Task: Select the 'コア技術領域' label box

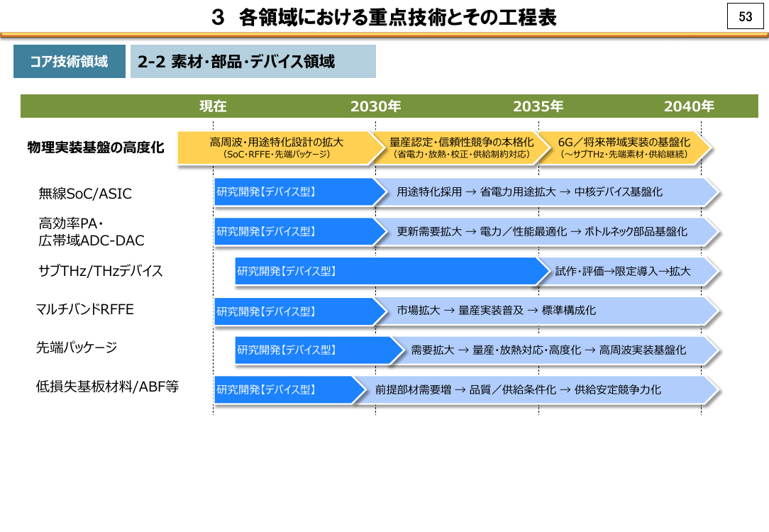Action: (69, 61)
